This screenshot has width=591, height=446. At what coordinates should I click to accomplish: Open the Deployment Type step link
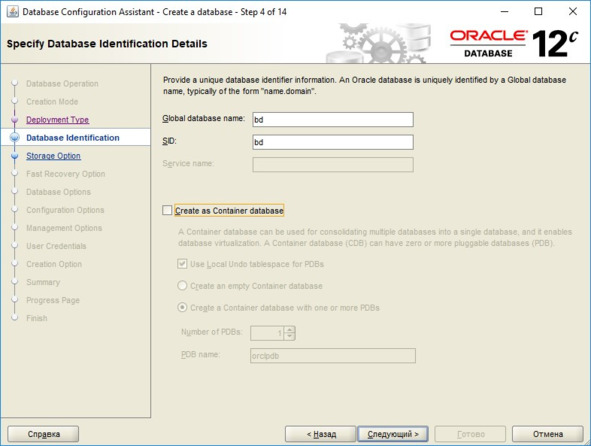pos(57,120)
